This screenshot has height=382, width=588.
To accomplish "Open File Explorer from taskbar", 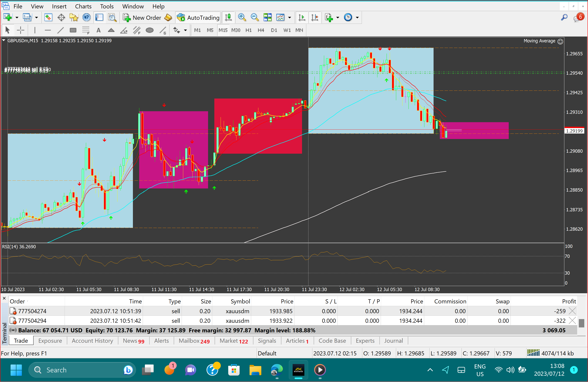I will tap(255, 370).
